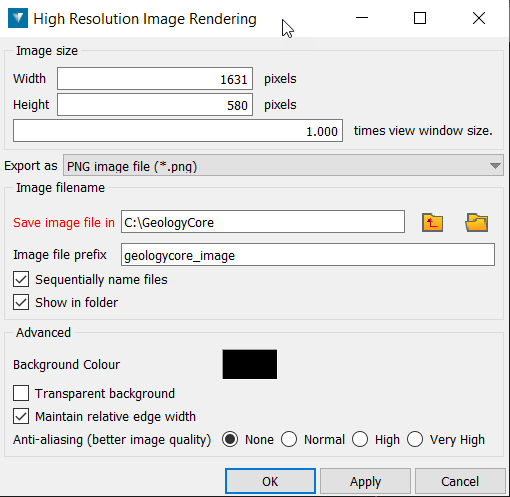The image size is (510, 497).
Task: Click the Apply button
Action: click(x=365, y=481)
